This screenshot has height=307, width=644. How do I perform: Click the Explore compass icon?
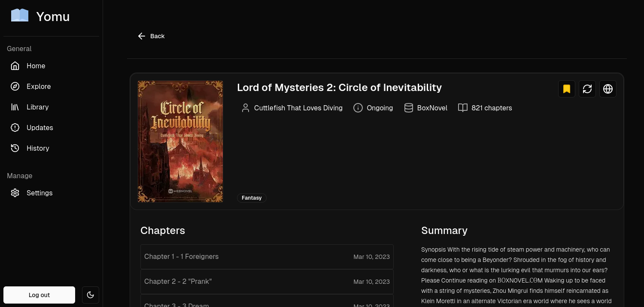[x=15, y=86]
